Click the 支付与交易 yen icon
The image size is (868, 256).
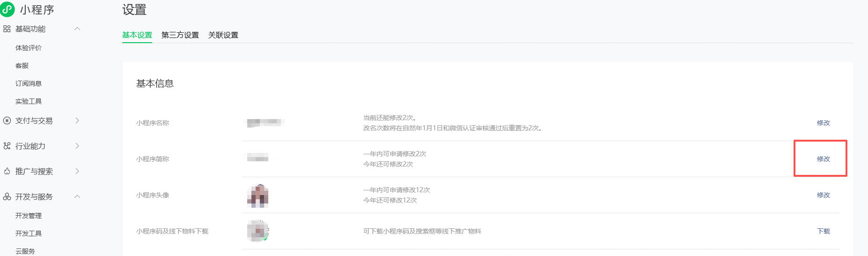click(7, 120)
